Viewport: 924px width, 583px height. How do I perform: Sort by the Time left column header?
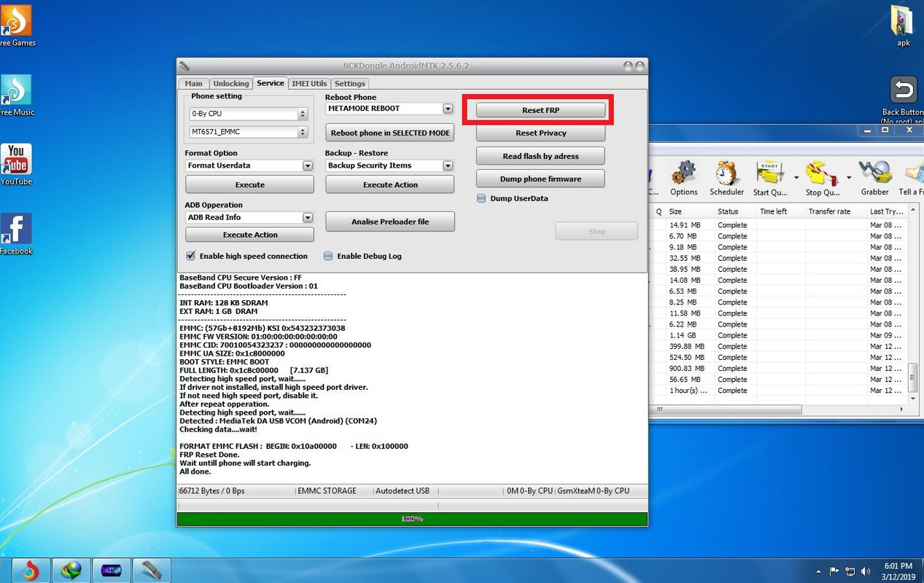pyautogui.click(x=780, y=211)
